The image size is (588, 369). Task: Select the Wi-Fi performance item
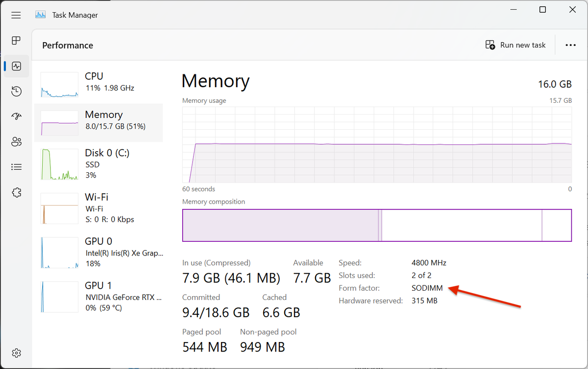[98, 208]
